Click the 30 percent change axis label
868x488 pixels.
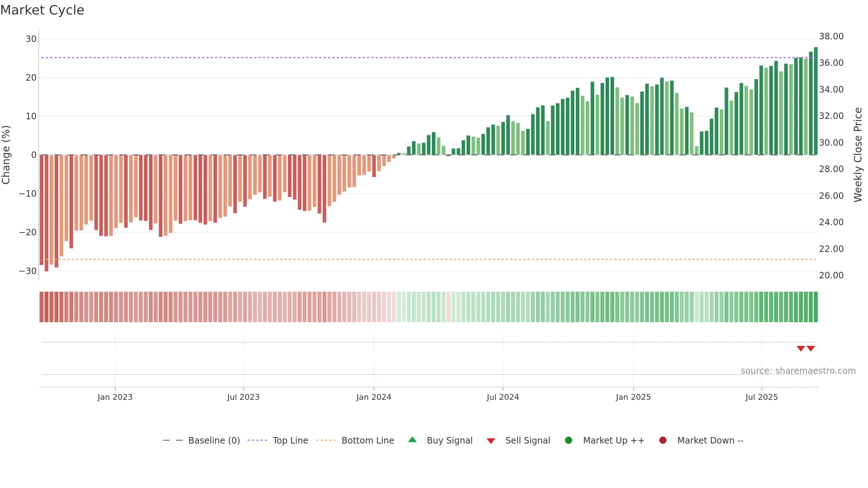click(x=31, y=39)
